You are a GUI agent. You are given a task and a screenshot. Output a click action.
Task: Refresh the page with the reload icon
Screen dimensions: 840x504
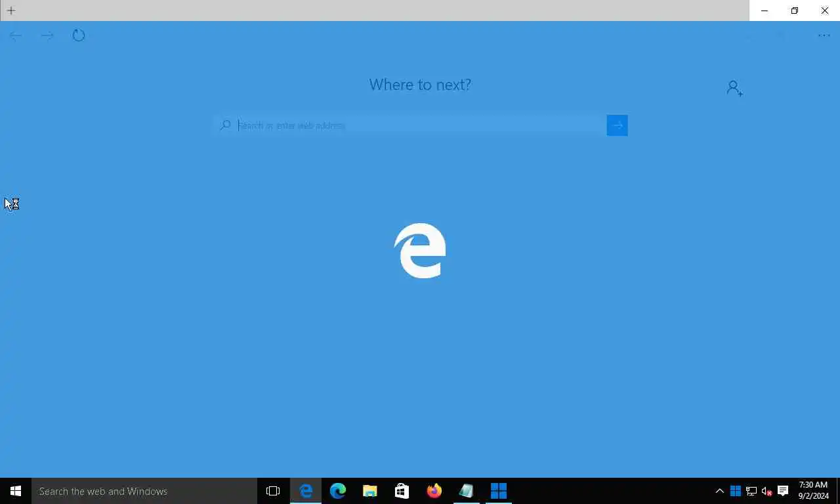point(79,35)
